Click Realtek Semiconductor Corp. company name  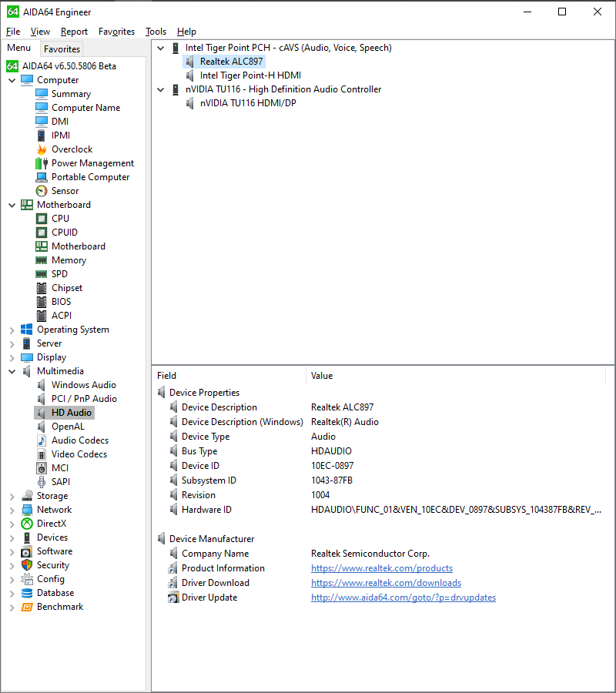pos(370,554)
